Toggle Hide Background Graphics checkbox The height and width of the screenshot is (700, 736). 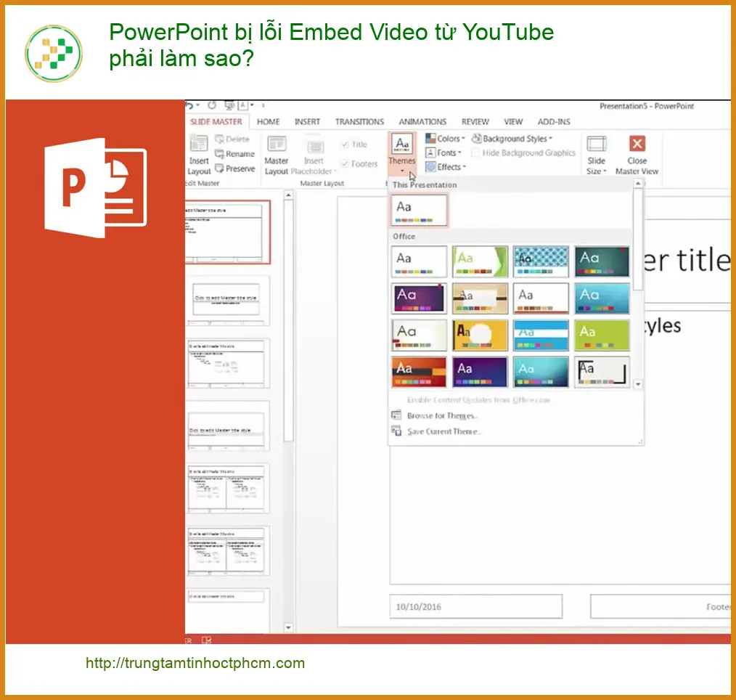(x=475, y=152)
